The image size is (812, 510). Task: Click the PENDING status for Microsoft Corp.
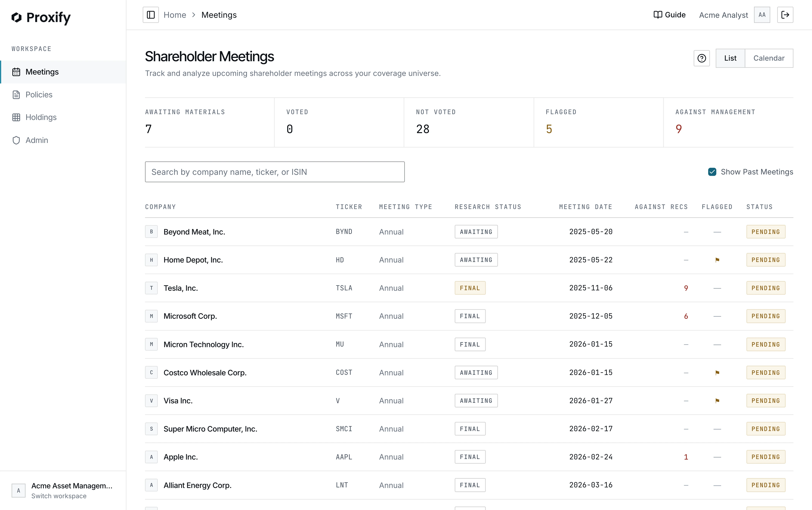click(x=766, y=316)
